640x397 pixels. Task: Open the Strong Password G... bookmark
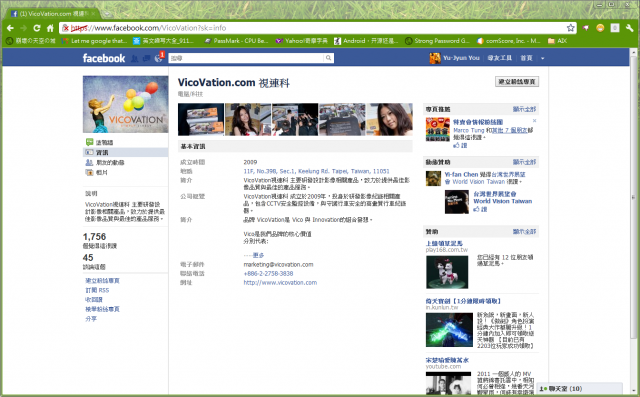coord(437,41)
